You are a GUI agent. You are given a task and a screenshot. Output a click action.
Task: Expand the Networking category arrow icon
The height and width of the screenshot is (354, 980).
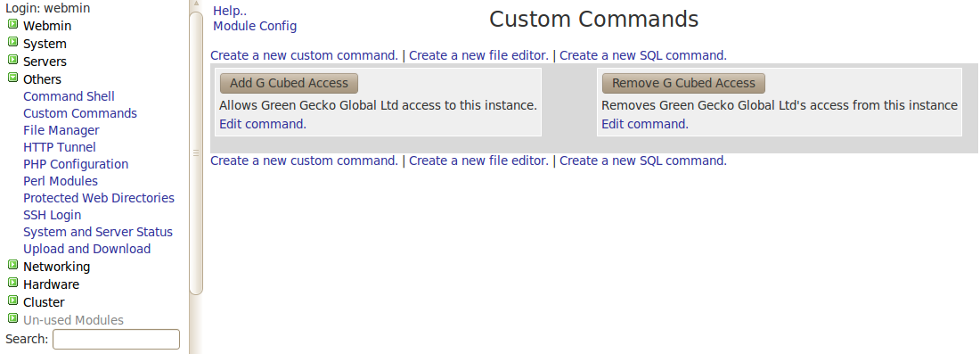pos(12,265)
